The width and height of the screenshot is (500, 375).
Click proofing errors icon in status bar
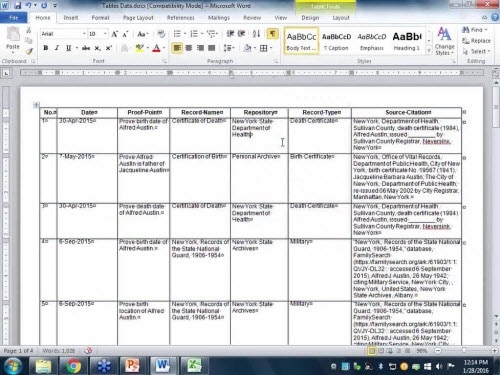(x=88, y=351)
